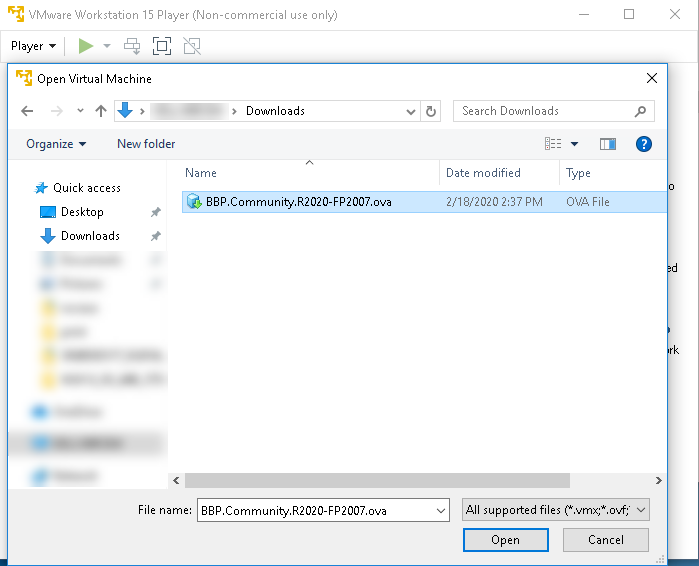Click horizontal scrollbar left arrow
The height and width of the screenshot is (566, 699).
pos(177,480)
